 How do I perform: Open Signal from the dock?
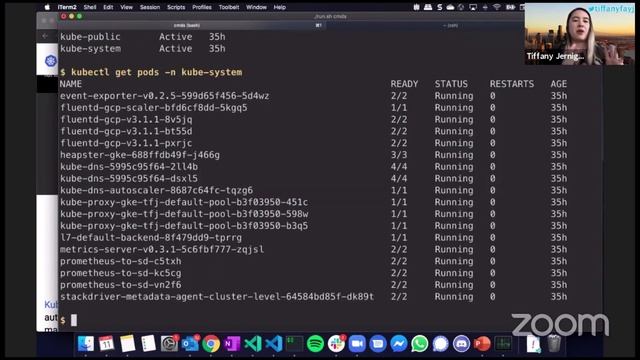(440, 344)
